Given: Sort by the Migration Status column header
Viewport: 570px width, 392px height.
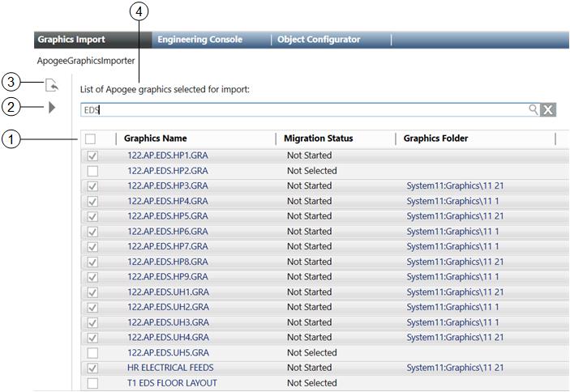Looking at the screenshot, I should click(x=318, y=138).
